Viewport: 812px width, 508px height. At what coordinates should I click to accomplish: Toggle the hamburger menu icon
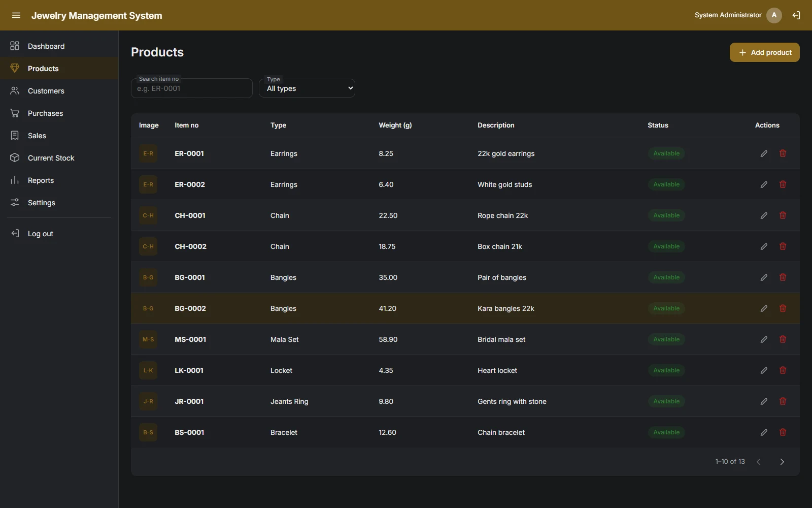16,15
